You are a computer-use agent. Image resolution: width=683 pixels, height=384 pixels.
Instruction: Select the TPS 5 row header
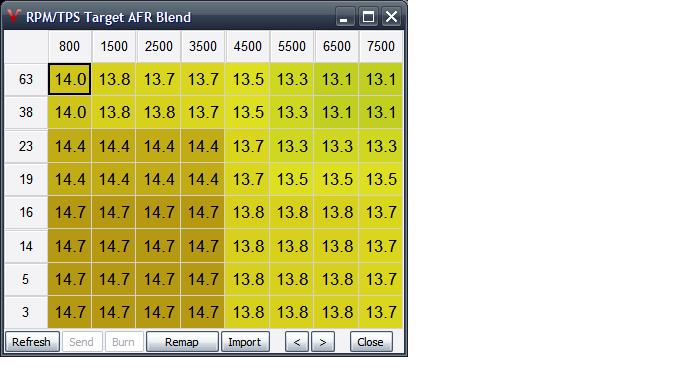tap(26, 279)
